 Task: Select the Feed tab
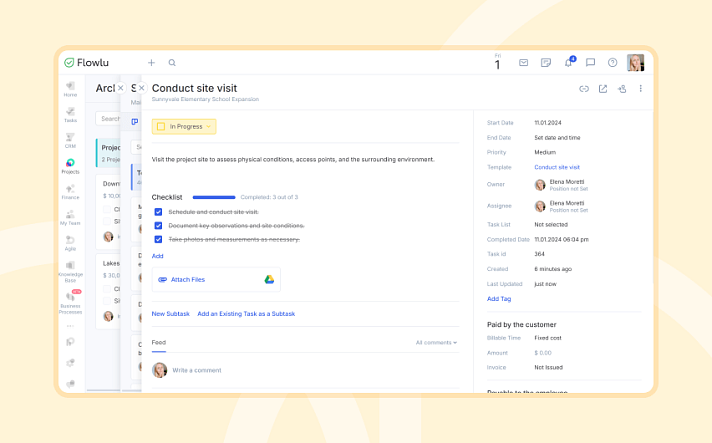click(x=158, y=343)
